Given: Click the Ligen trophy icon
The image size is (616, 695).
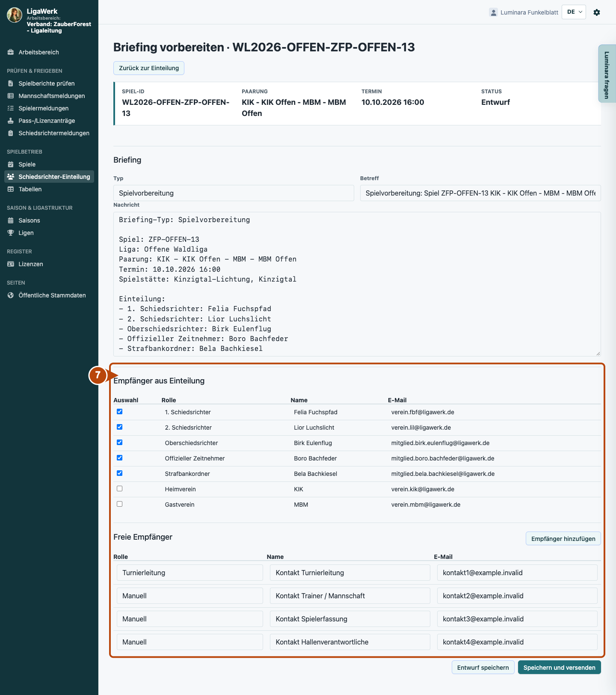Looking at the screenshot, I should [11, 233].
